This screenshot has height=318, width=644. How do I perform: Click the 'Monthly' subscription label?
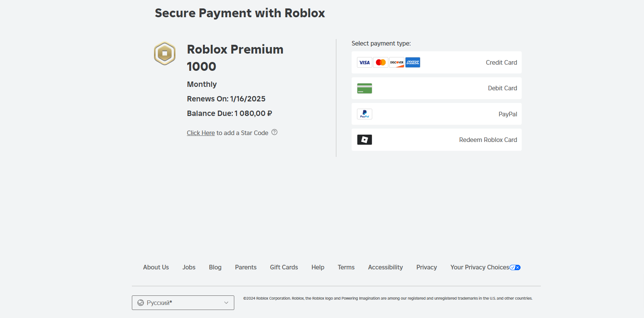click(202, 84)
